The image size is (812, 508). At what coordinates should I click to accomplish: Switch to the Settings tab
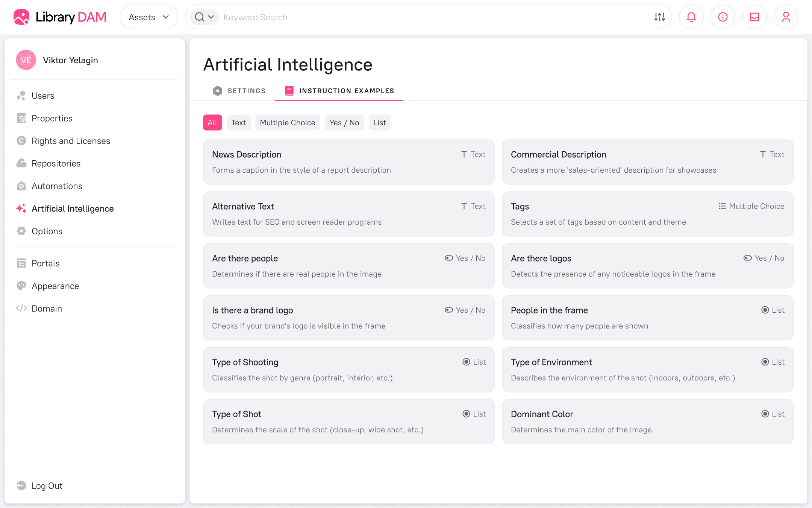[239, 91]
